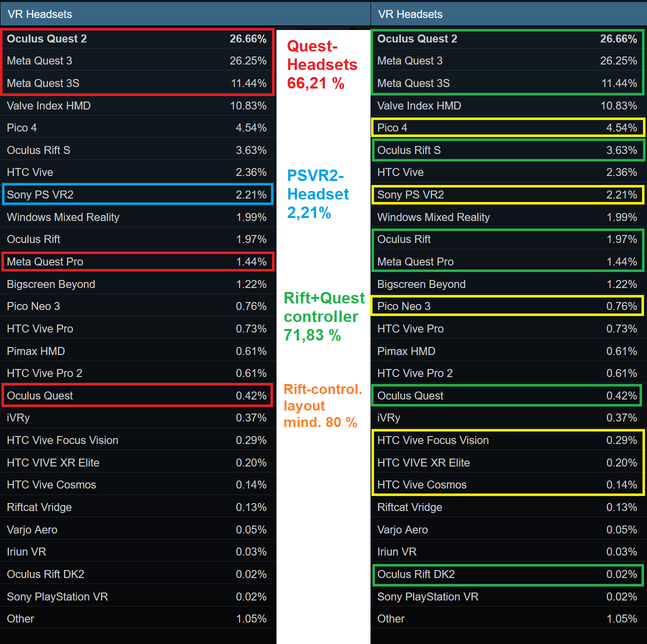647x644 pixels.
Task: Select Iriun VR in the right table
Action: tap(508, 551)
